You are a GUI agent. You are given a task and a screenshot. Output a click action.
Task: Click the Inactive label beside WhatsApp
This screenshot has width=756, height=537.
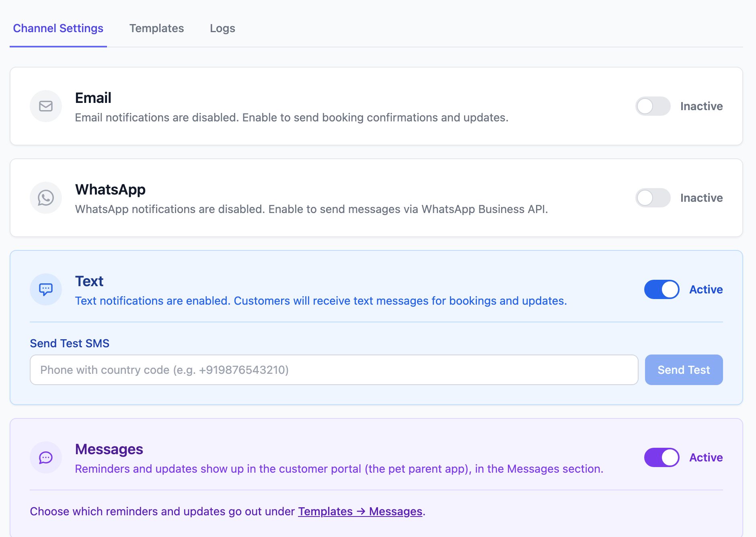point(702,198)
